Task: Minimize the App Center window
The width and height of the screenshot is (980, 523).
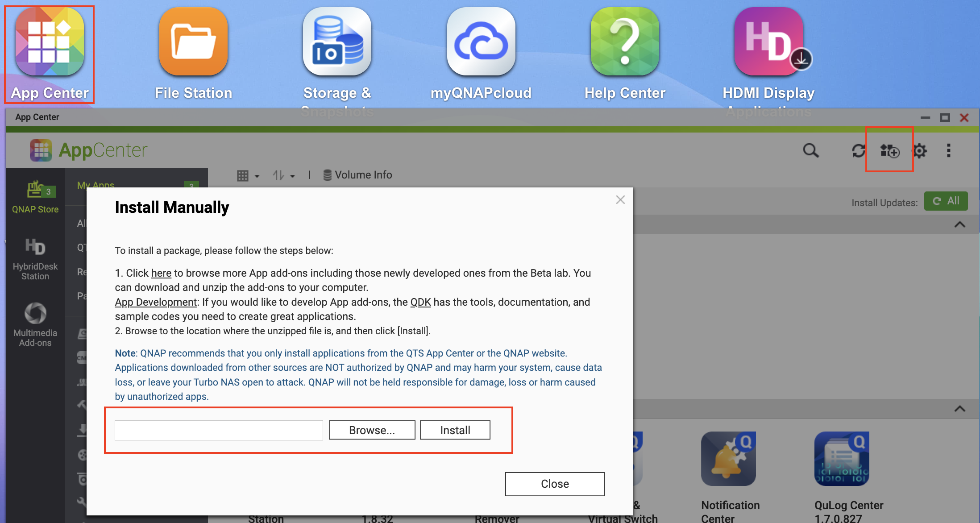Action: click(x=925, y=117)
